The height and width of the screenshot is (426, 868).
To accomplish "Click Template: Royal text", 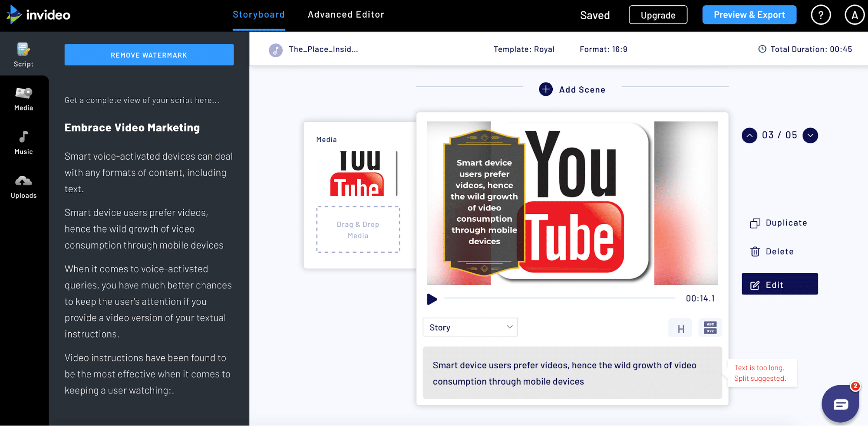I will (524, 49).
